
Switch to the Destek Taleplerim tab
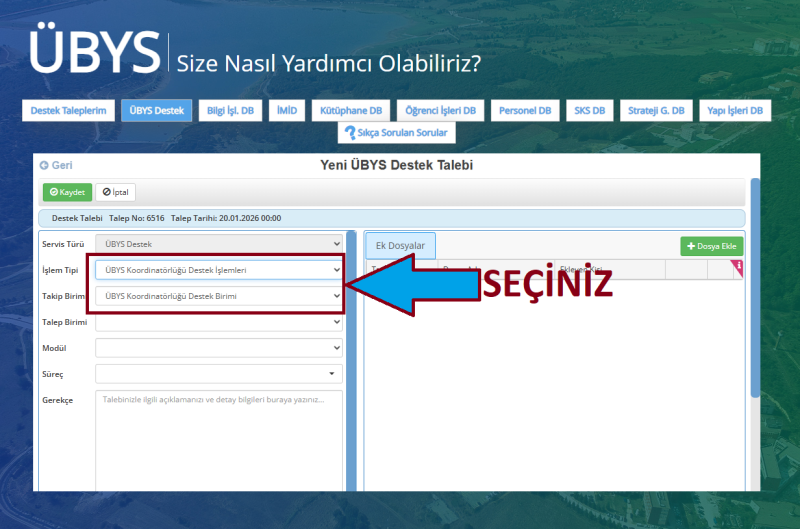pyautogui.click(x=68, y=111)
